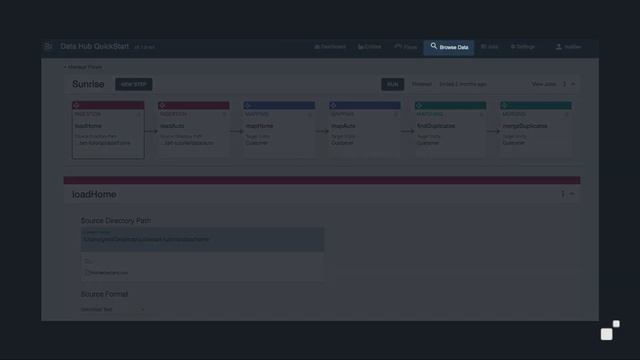Open the Dashboard nav item
640x360 pixels.
pyautogui.click(x=330, y=47)
